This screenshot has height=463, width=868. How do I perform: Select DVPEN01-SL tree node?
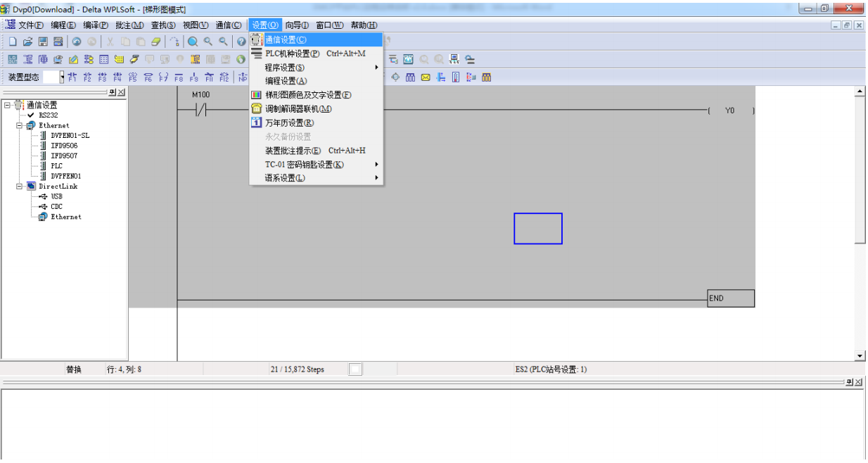[x=70, y=135]
